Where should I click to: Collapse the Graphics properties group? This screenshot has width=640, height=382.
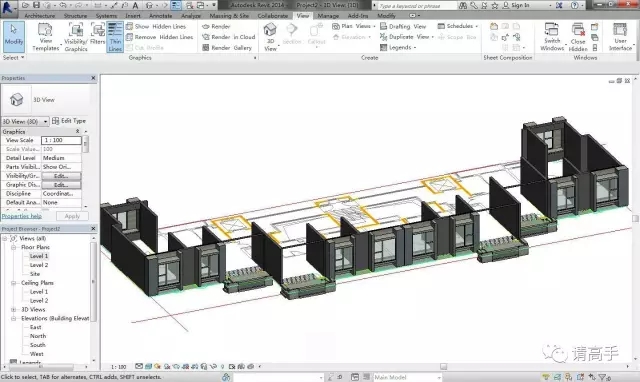[x=78, y=132]
